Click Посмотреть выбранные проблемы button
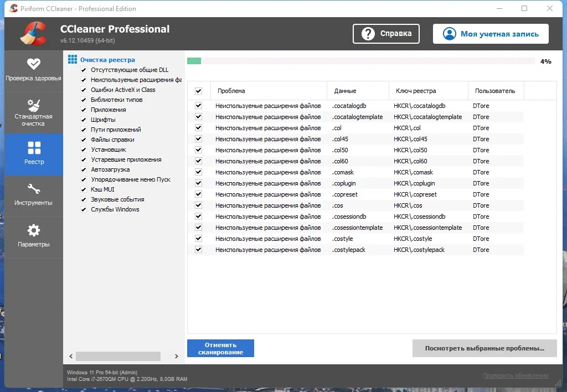567x392 pixels. (484, 348)
